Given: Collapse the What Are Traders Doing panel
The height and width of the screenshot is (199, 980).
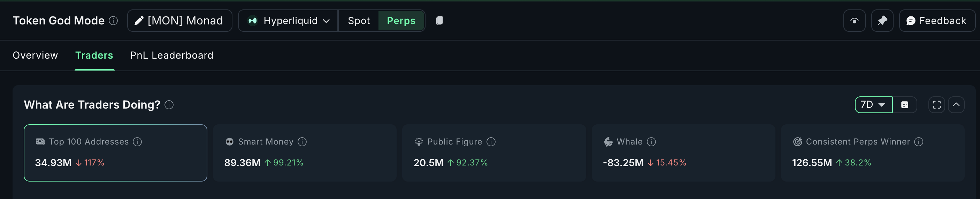Looking at the screenshot, I should click(x=956, y=105).
